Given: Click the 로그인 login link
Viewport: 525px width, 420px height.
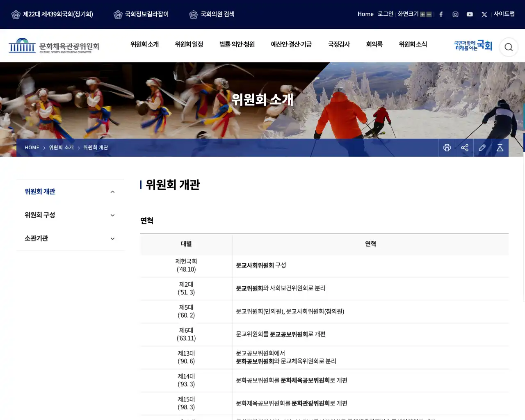Looking at the screenshot, I should click(386, 14).
